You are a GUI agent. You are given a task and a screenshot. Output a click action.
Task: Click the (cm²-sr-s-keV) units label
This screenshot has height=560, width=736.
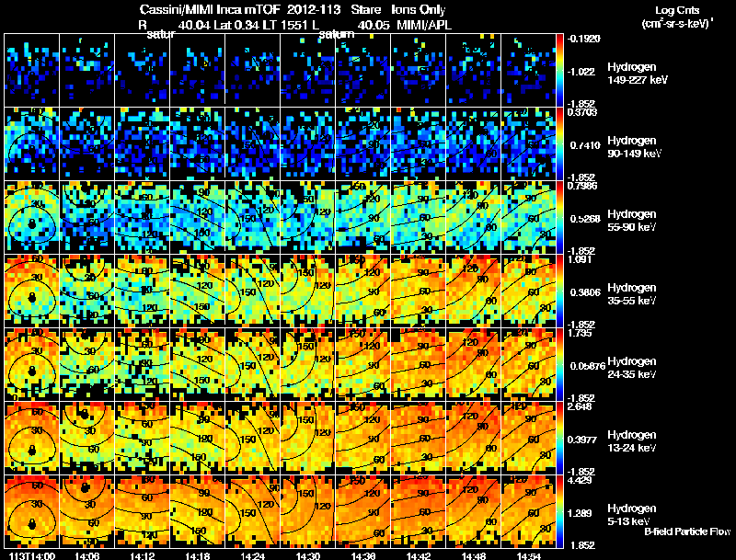click(677, 23)
